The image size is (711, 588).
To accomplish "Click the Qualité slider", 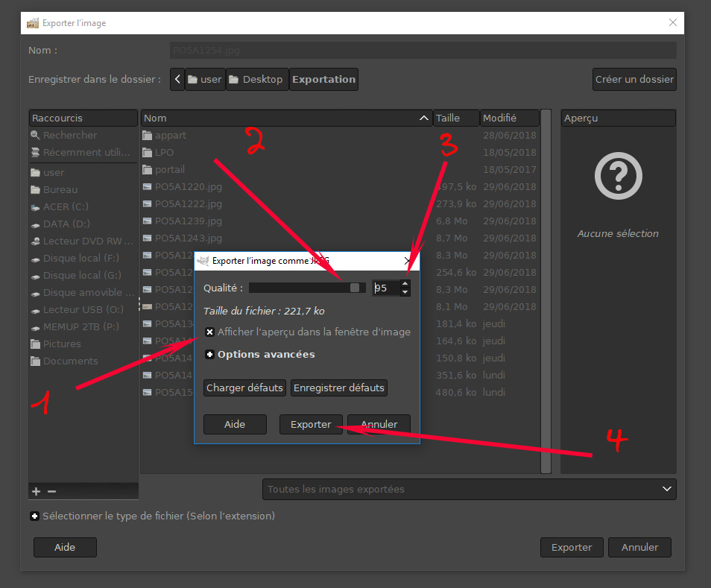I will click(306, 288).
